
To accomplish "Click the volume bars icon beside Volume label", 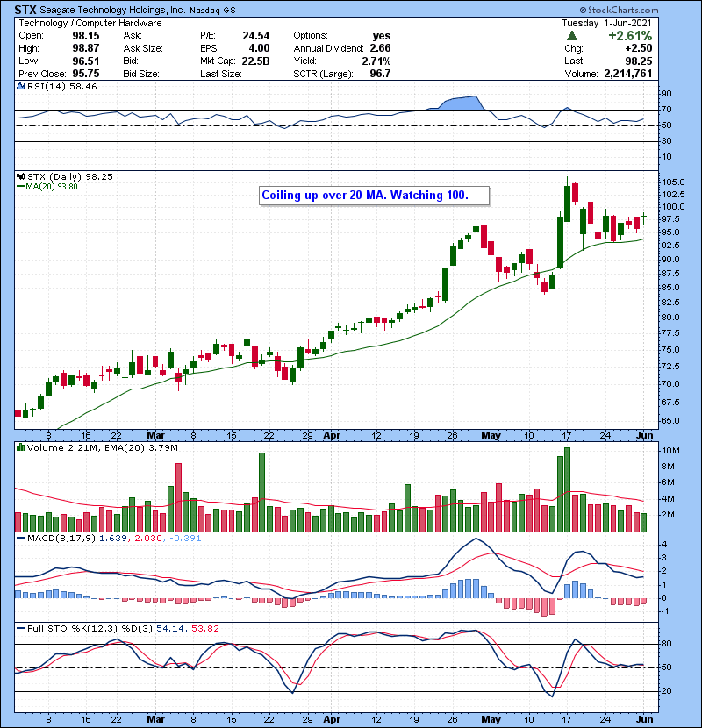I will point(20,447).
